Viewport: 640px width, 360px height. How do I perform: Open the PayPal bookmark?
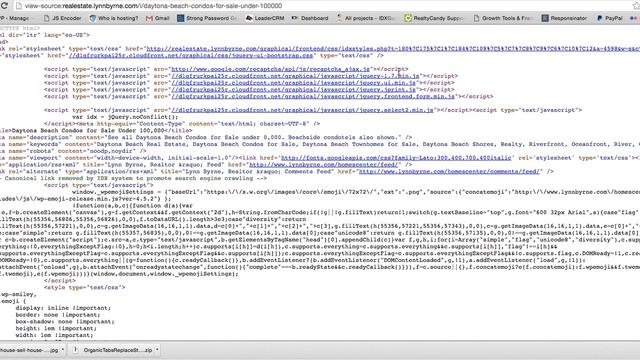(x=609, y=18)
